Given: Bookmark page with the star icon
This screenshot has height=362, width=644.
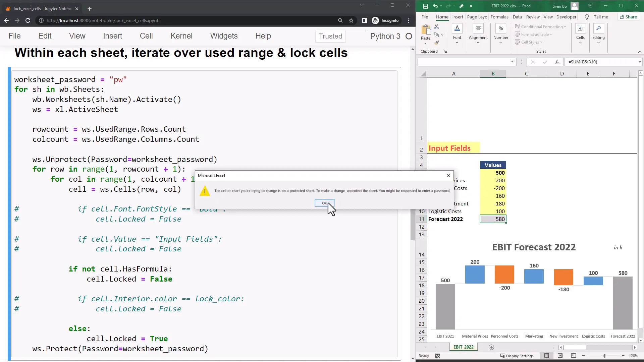Looking at the screenshot, I should (351, 20).
